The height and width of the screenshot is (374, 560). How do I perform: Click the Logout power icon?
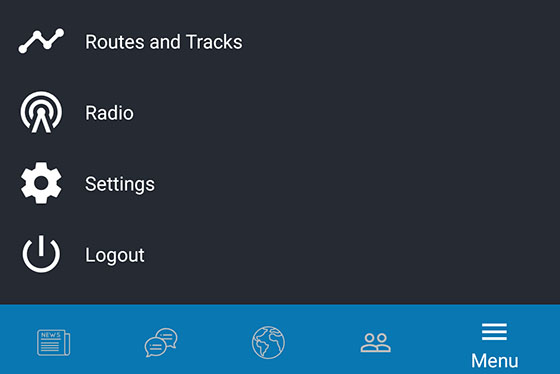pyautogui.click(x=41, y=254)
